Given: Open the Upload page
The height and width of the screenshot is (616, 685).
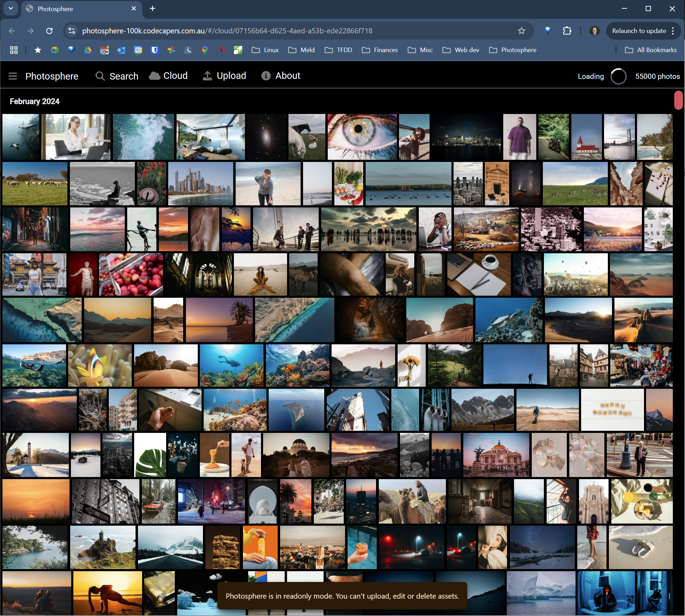Looking at the screenshot, I should (225, 76).
